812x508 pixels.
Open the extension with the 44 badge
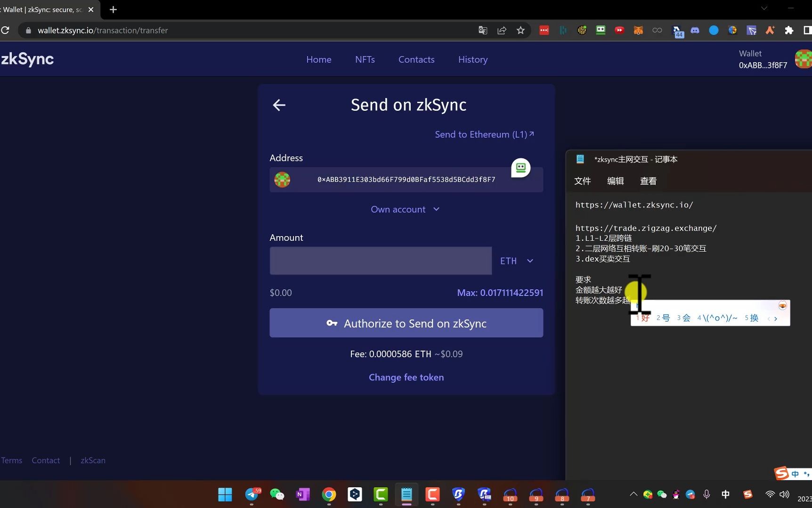(x=677, y=31)
